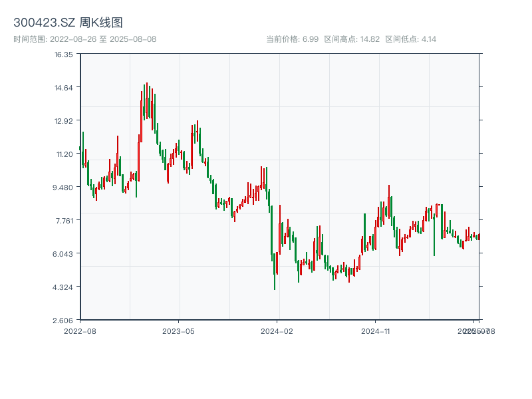Click the 4.324 price axis label

[64, 287]
